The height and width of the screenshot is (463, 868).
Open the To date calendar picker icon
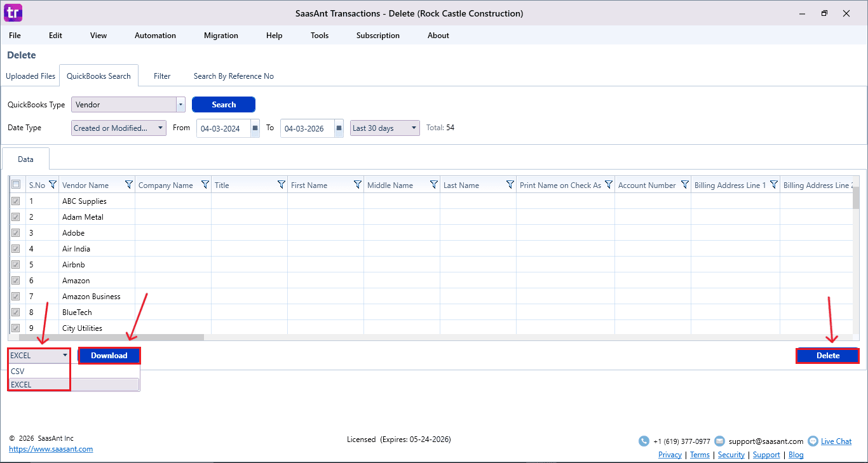(339, 128)
